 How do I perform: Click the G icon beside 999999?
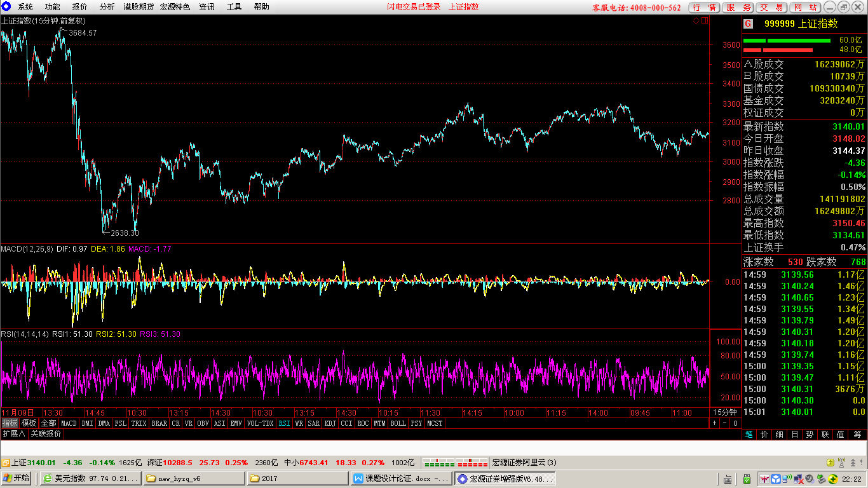pos(749,24)
